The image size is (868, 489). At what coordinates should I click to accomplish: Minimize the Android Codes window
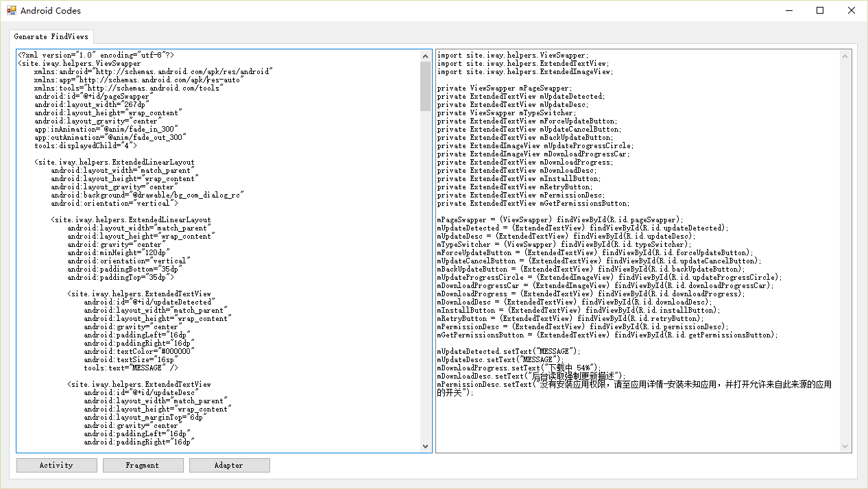point(789,10)
